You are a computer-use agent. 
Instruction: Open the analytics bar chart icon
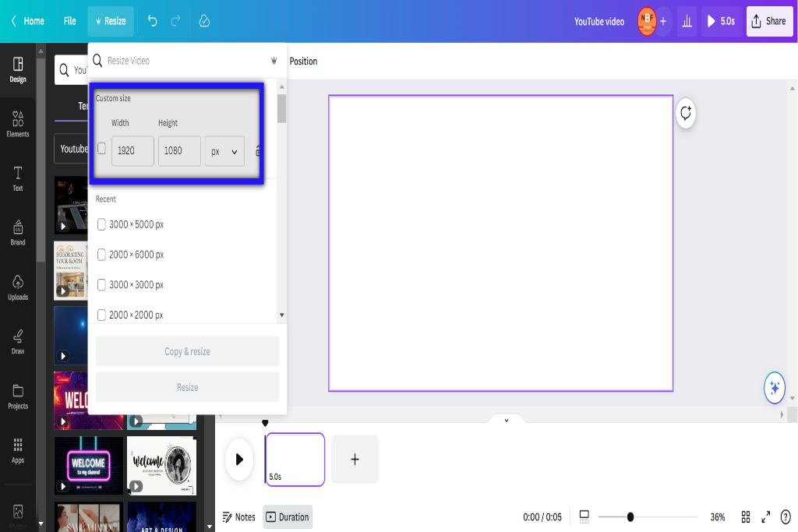pyautogui.click(x=687, y=21)
